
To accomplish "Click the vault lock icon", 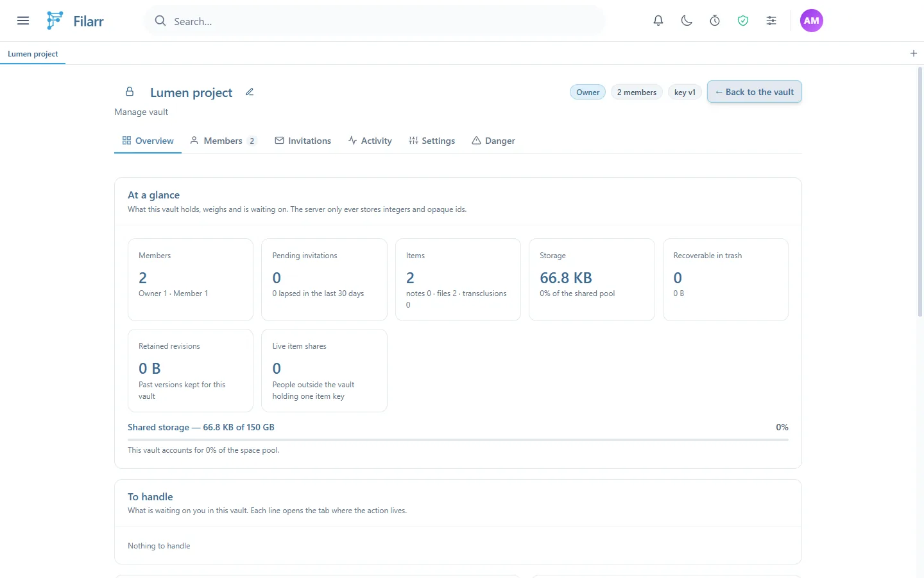I will pos(130,92).
